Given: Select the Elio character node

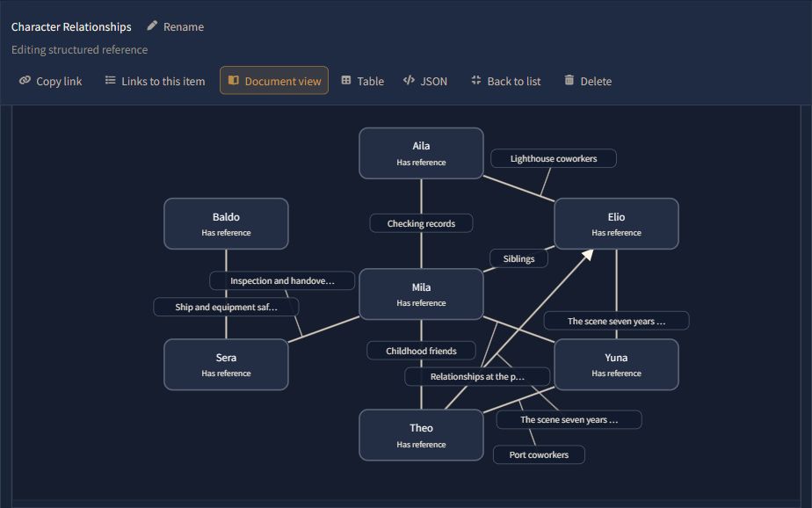Looking at the screenshot, I should click(616, 224).
